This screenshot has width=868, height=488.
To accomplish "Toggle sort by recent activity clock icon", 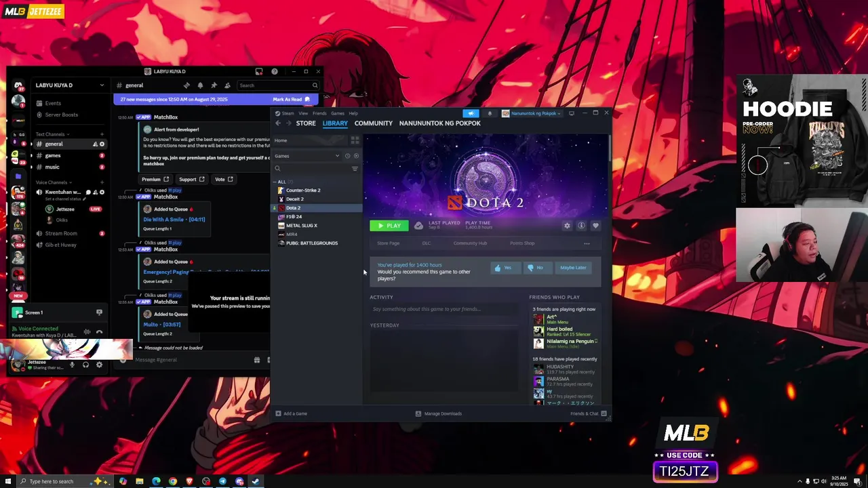I will click(348, 156).
